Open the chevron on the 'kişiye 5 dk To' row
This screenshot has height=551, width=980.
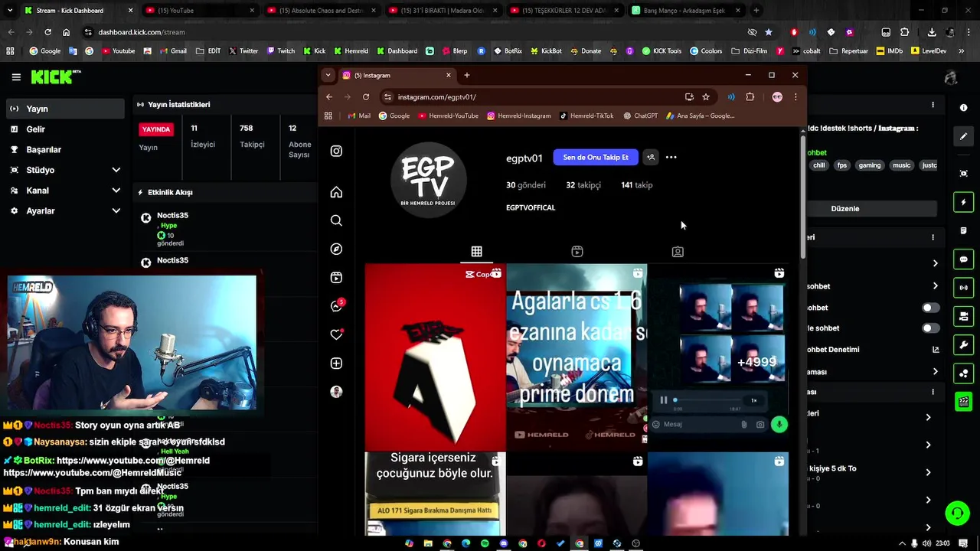coord(928,472)
